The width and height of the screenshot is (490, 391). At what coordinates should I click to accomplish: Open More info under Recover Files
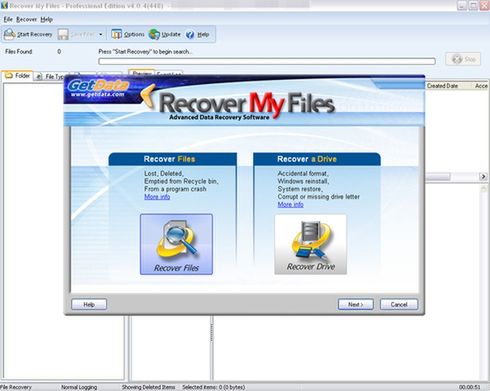[157, 197]
